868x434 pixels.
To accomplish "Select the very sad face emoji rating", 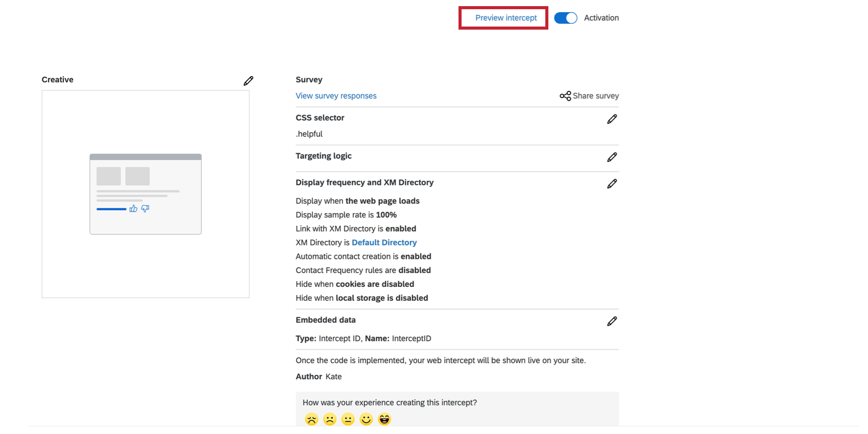I will click(x=311, y=419).
